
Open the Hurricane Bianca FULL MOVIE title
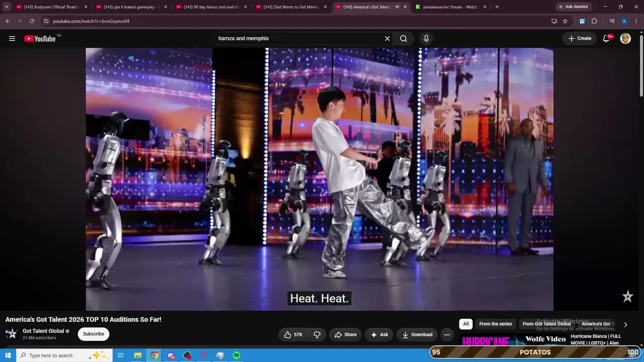pyautogui.click(x=596, y=339)
